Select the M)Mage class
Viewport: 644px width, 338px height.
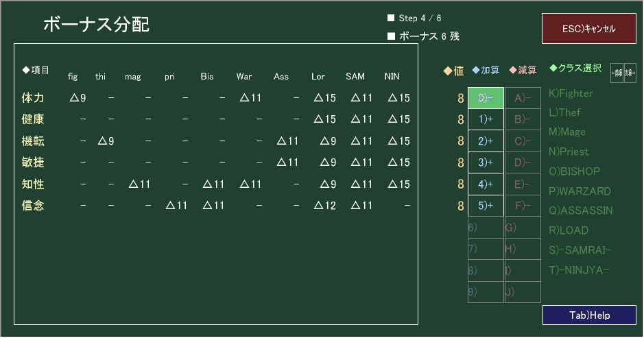567,132
